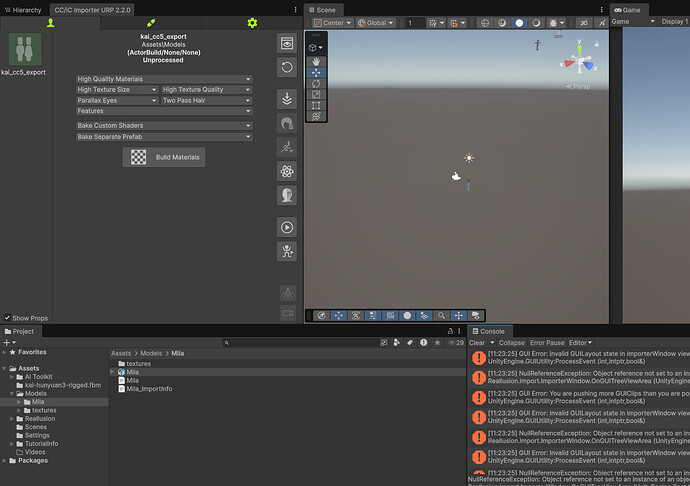
Task: Click the magnifier icon in Scene bottom overlay bar
Action: [x=441, y=316]
